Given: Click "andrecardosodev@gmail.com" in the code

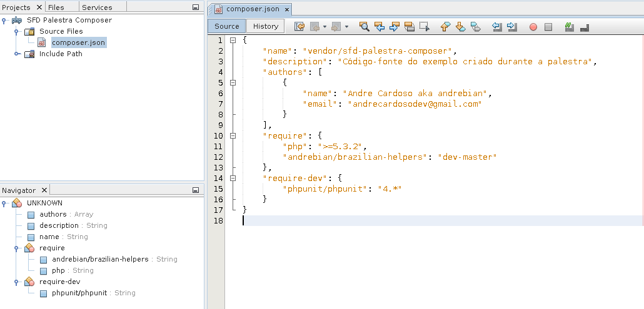Looking at the screenshot, I should 415,104.
